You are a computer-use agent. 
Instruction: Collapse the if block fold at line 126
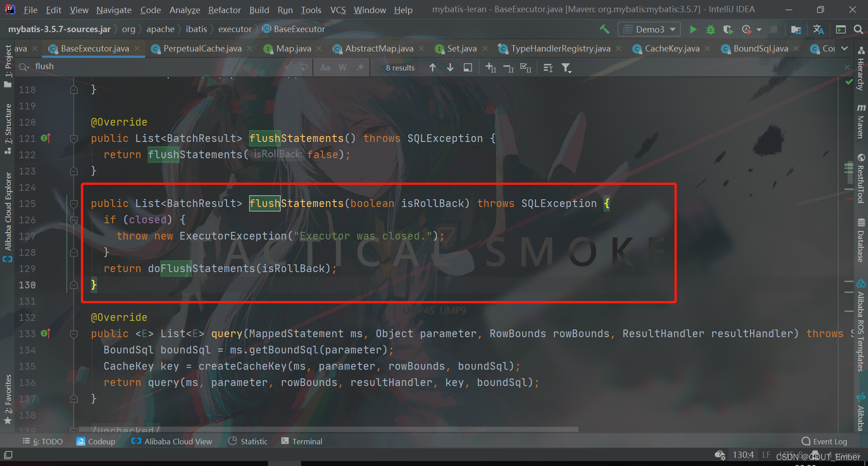[x=74, y=220]
